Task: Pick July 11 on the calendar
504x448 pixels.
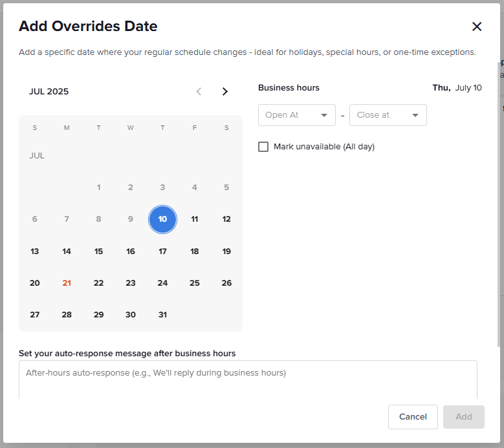Action: 195,219
